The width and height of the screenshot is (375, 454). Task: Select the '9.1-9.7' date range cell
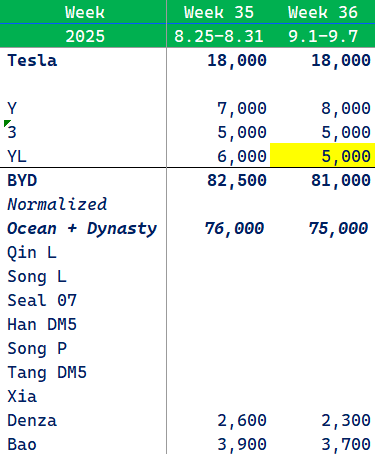[323, 36]
